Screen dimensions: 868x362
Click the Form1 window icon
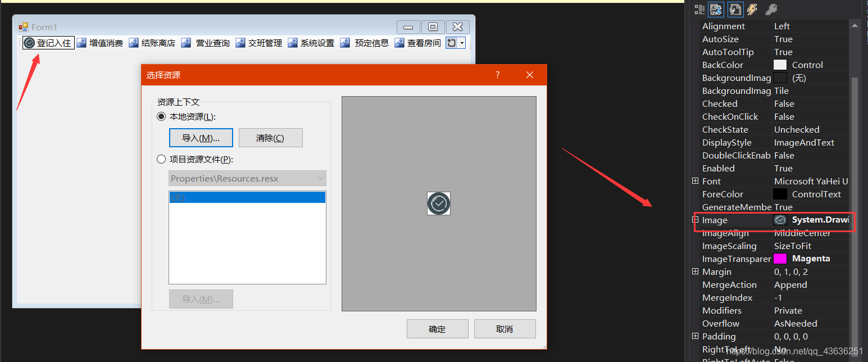[x=23, y=27]
